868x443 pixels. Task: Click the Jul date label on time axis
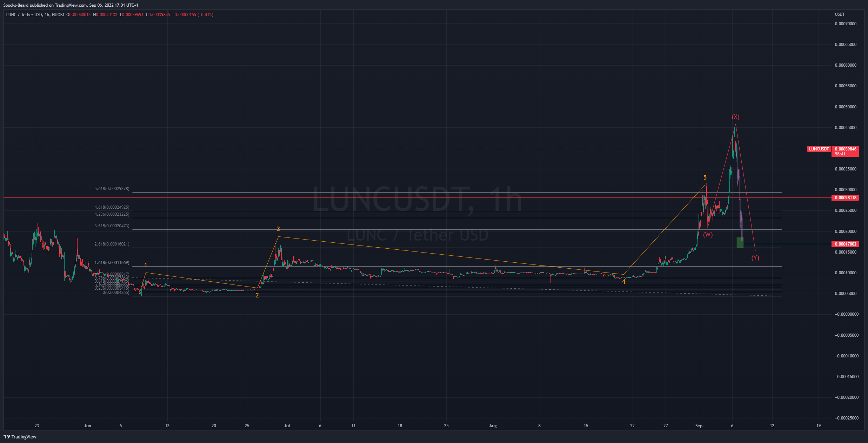(287, 426)
